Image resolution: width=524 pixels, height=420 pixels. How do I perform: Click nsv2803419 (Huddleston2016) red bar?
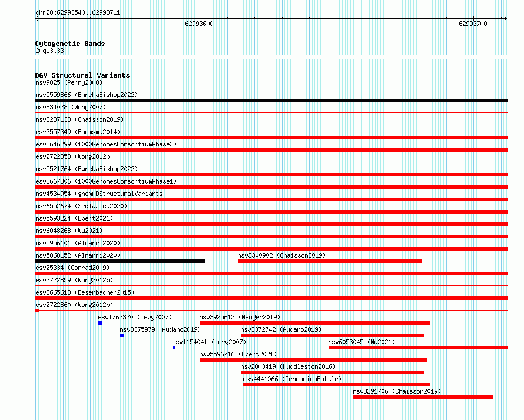333,372
